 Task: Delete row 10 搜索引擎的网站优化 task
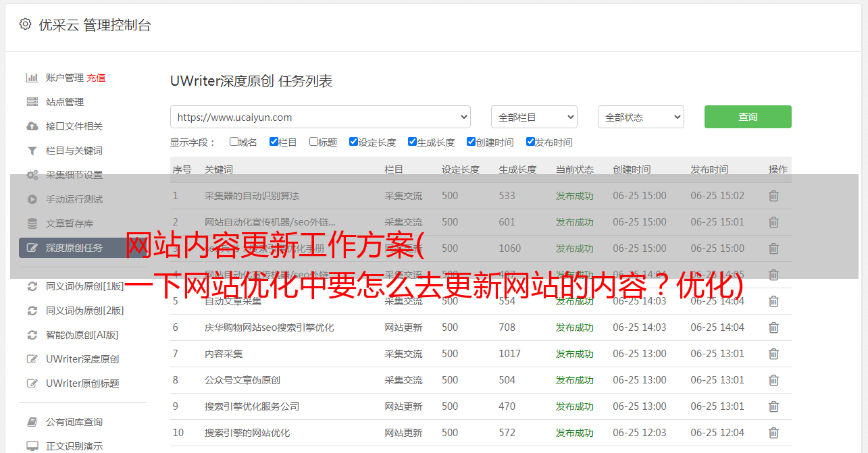click(x=773, y=433)
